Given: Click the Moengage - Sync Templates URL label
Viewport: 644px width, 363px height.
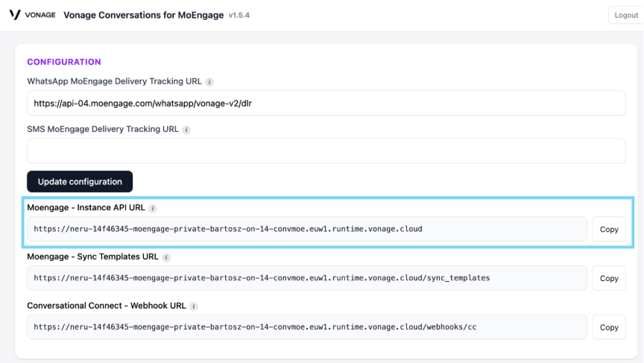Looking at the screenshot, I should [93, 256].
